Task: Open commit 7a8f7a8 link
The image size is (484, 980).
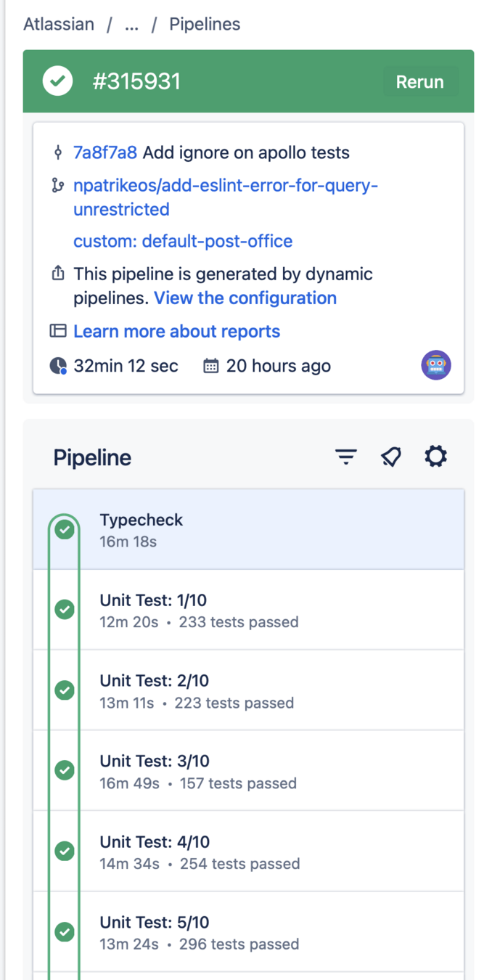Action: point(105,153)
